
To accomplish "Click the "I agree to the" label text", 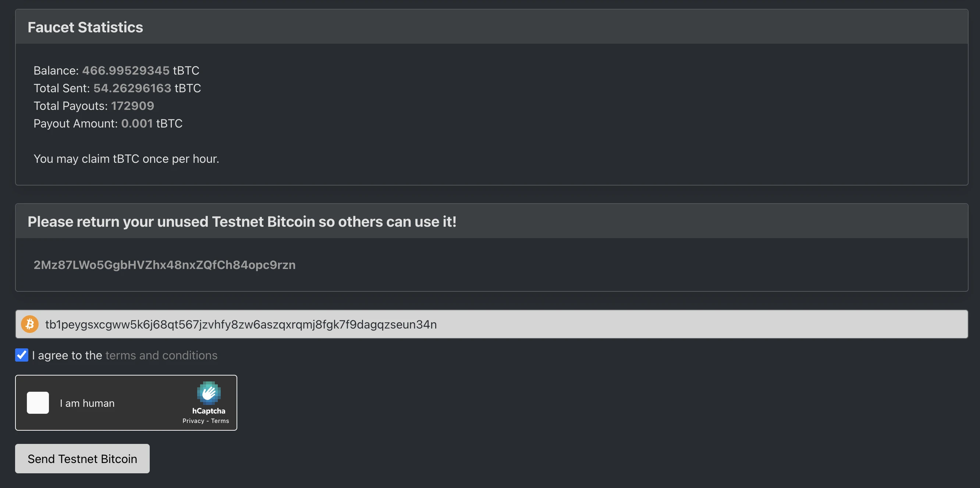I will 67,355.
